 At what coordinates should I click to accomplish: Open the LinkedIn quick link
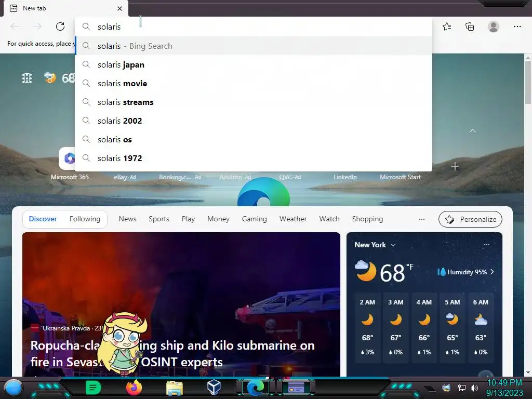(x=345, y=177)
